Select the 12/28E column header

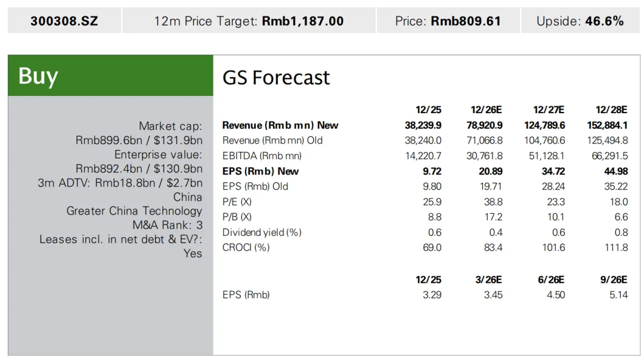tap(611, 110)
